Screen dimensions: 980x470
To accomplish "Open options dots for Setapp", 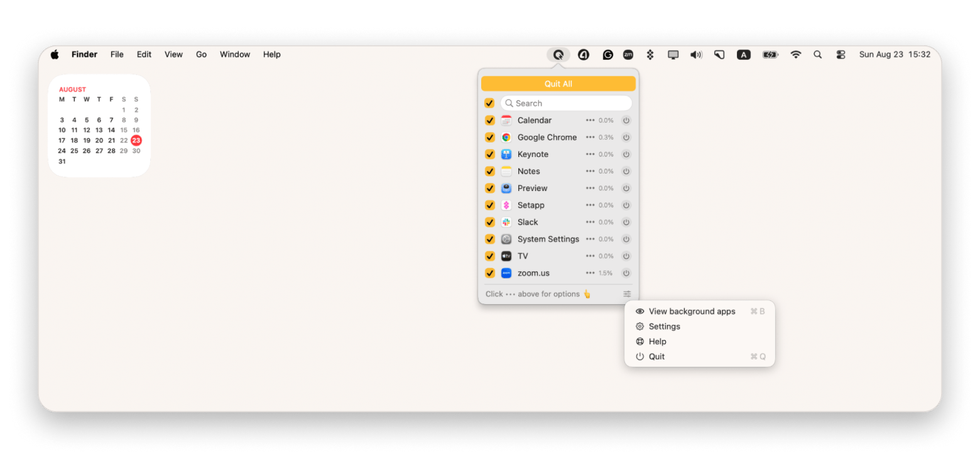I will (590, 205).
